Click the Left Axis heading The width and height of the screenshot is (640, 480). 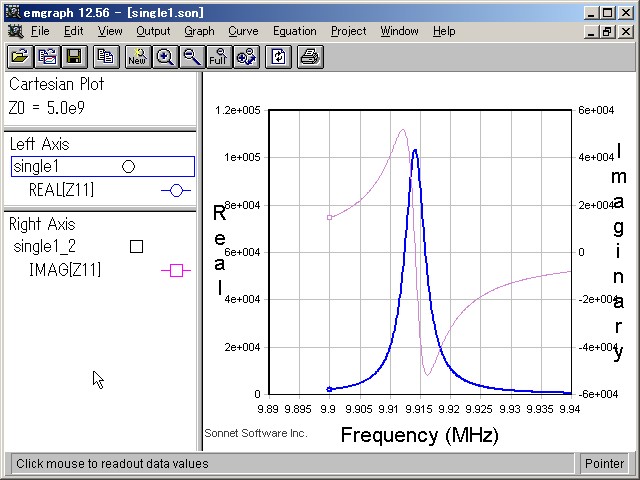tap(39, 144)
